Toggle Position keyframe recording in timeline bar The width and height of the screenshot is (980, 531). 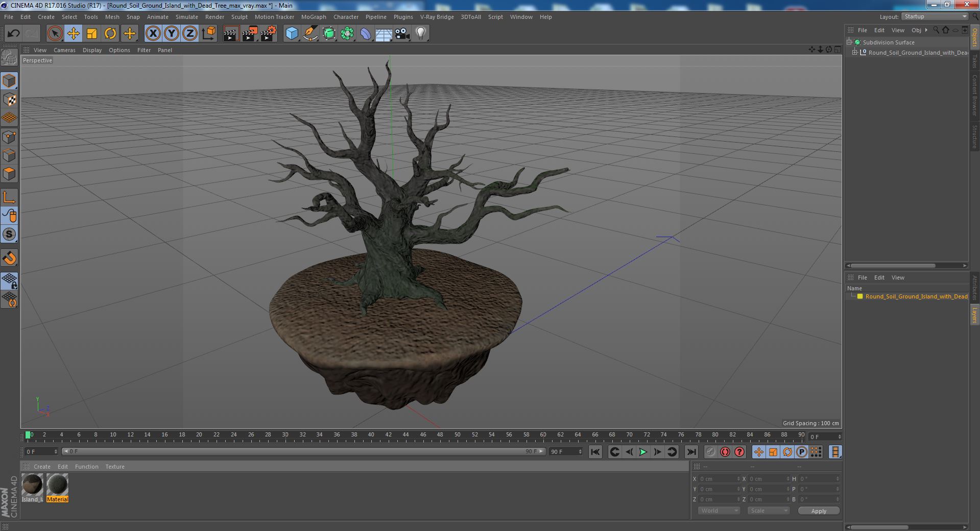pyautogui.click(x=758, y=452)
